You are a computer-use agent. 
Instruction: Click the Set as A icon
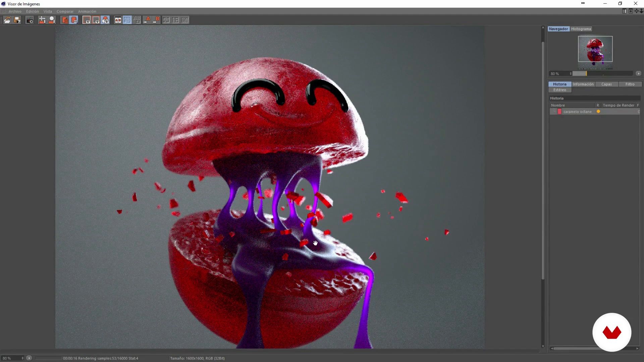[x=147, y=20]
